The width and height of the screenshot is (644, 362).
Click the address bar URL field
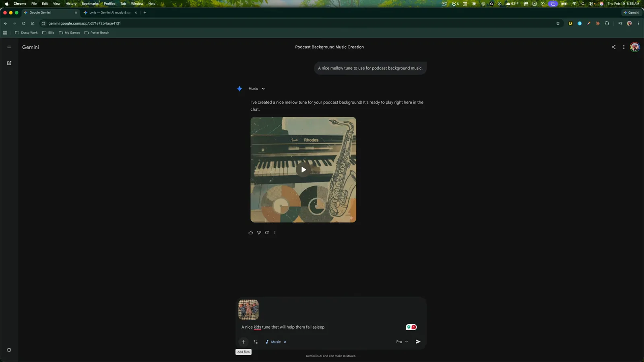pyautogui.click(x=298, y=23)
